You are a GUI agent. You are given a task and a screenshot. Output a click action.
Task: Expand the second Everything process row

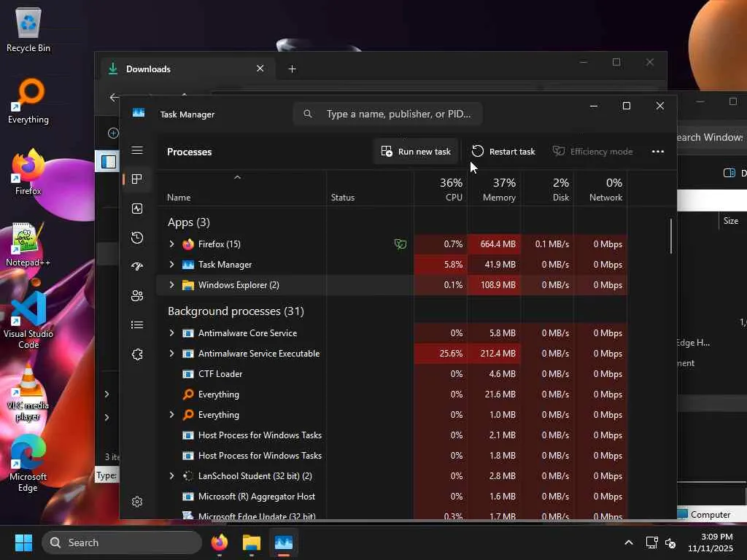pyautogui.click(x=171, y=415)
